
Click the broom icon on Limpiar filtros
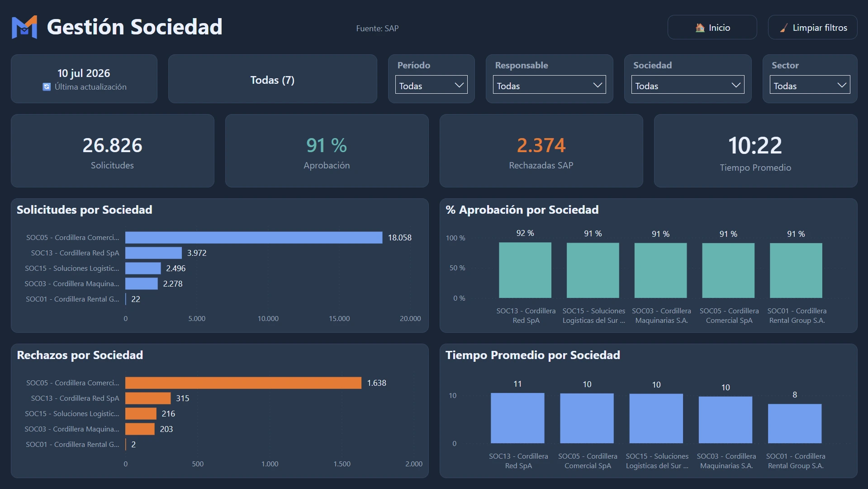[784, 28]
